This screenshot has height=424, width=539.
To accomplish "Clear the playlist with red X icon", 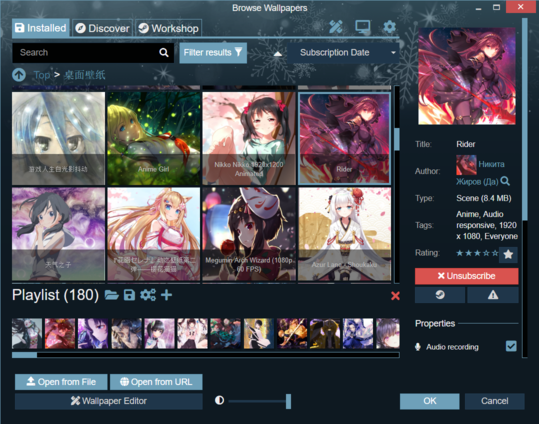I will [x=395, y=296].
